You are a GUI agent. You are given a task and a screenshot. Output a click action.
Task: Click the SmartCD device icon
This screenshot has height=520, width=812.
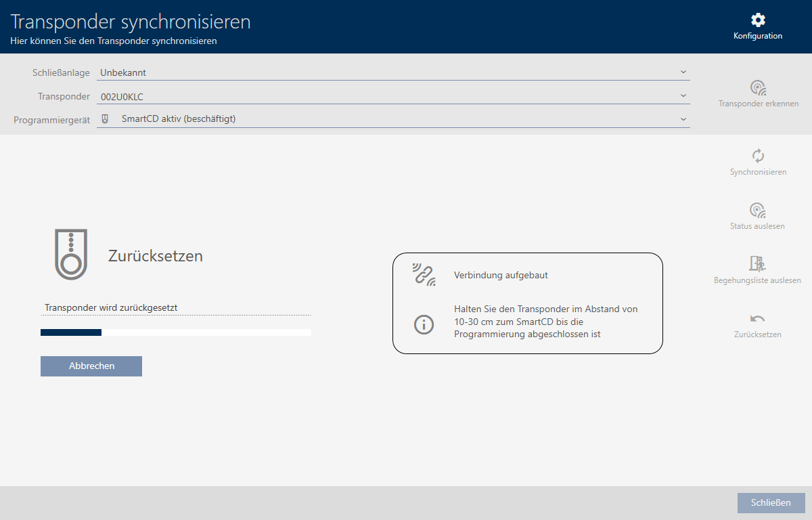[x=105, y=119]
